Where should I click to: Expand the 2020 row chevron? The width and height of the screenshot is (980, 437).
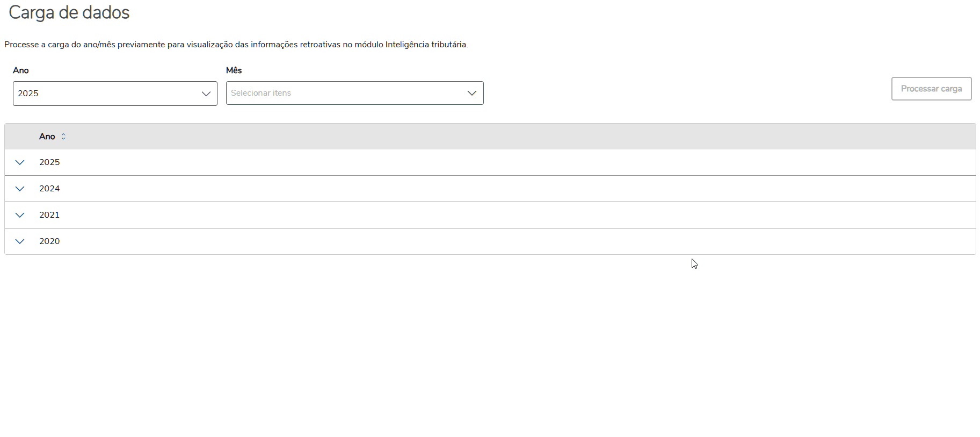[x=20, y=241]
